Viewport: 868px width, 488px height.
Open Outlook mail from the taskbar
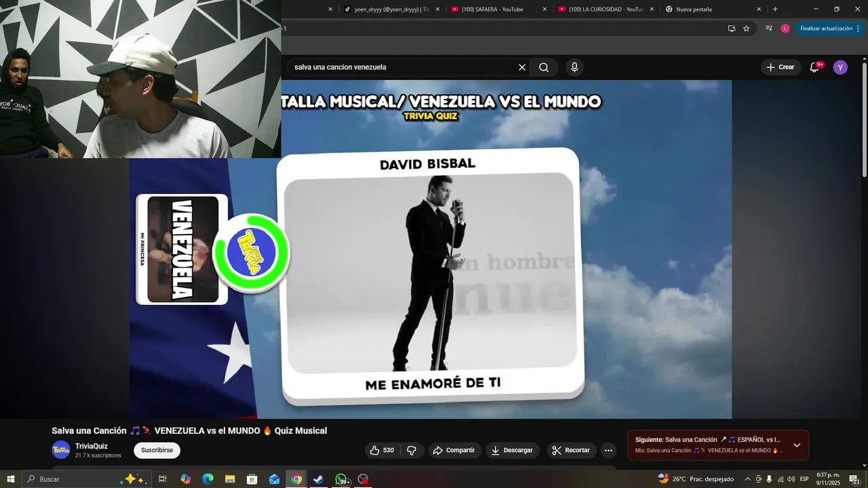click(274, 479)
